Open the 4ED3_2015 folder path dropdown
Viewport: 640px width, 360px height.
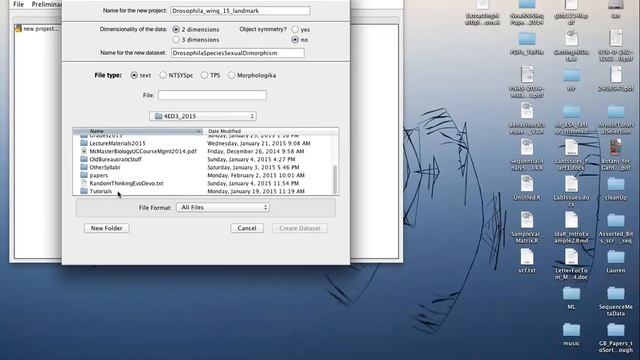pyautogui.click(x=203, y=116)
